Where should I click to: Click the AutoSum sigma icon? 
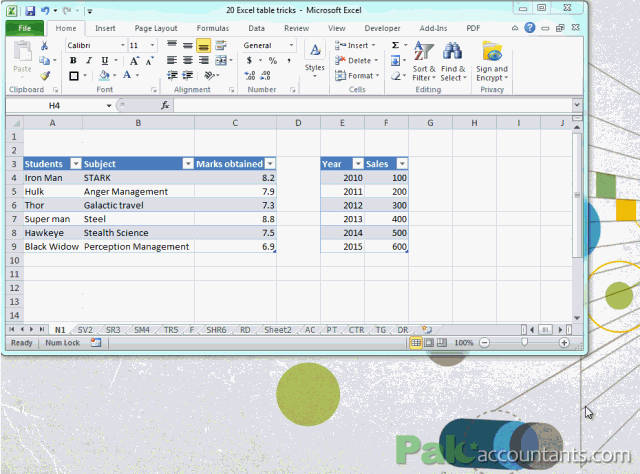point(396,46)
